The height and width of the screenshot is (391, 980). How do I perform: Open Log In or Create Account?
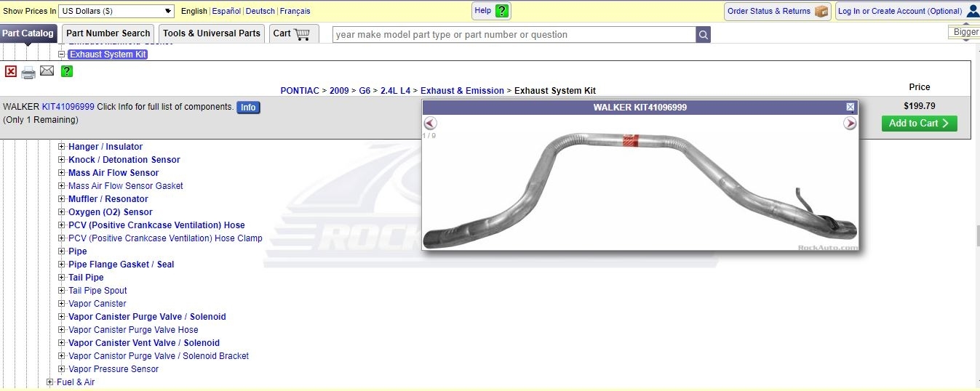tap(907, 11)
